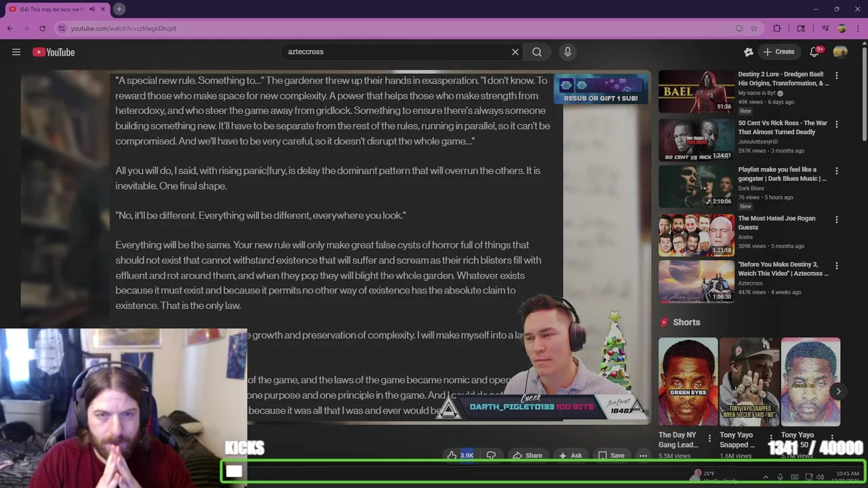Open the 25°F weather widget
Viewport: 868px width, 488px height.
pyautogui.click(x=714, y=476)
